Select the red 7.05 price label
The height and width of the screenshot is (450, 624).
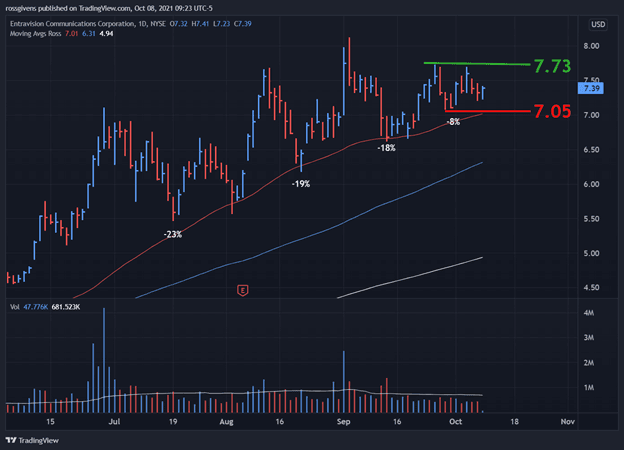[552, 111]
